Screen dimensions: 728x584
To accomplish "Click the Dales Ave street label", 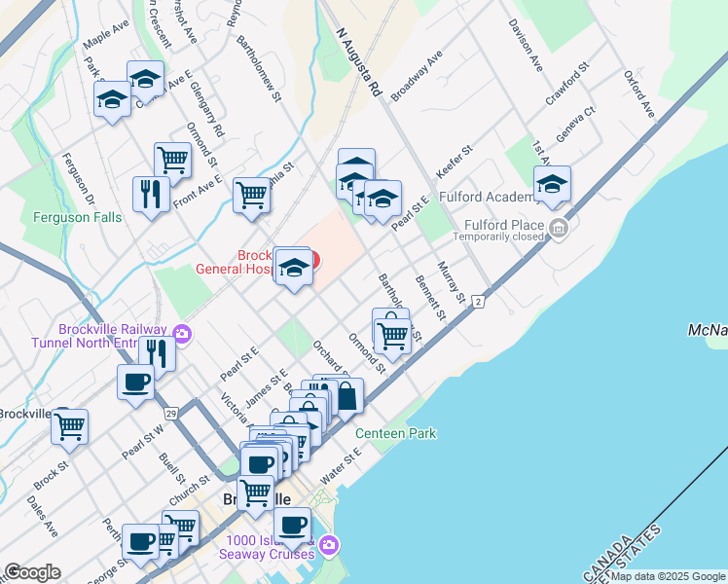I will coord(42,517).
